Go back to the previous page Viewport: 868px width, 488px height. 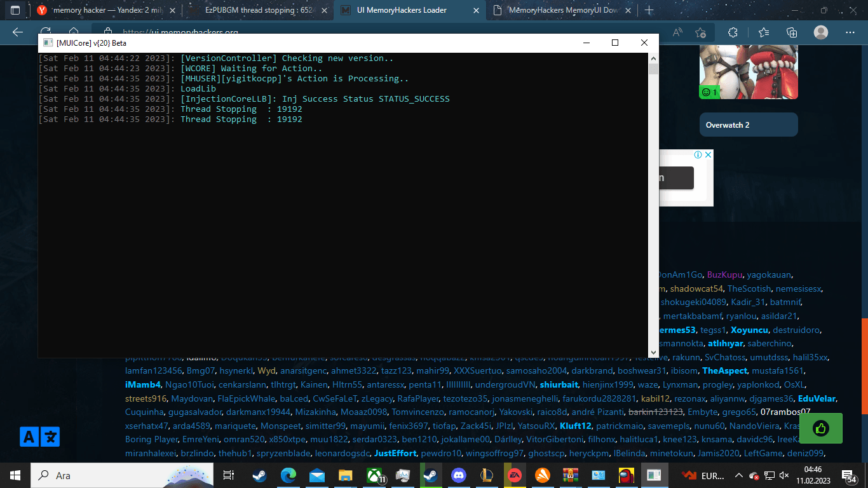pos(17,32)
